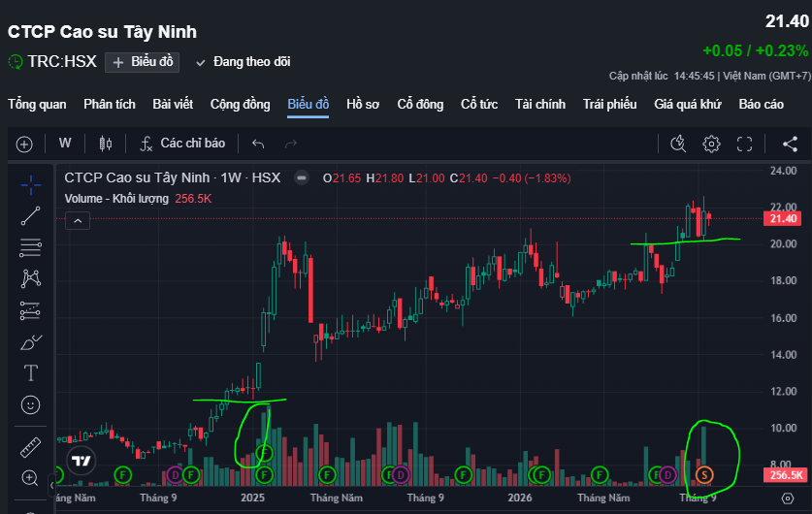Select the Biểu đồ tab
This screenshot has width=812, height=514.
pyautogui.click(x=309, y=105)
